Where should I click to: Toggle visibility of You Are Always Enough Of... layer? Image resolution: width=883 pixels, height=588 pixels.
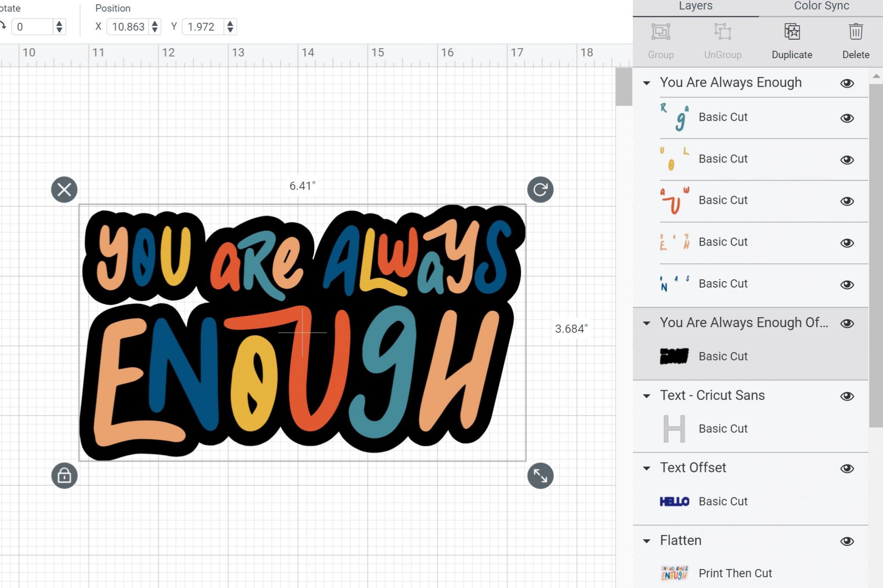click(x=849, y=323)
